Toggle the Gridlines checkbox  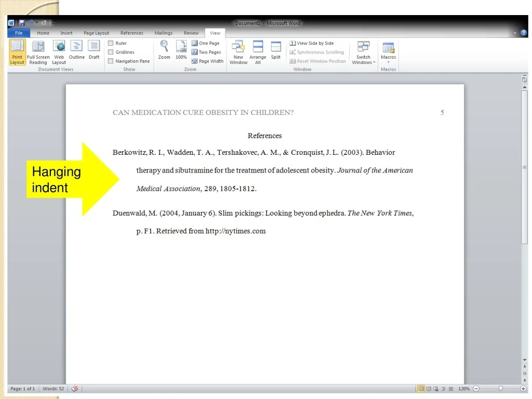pos(111,52)
